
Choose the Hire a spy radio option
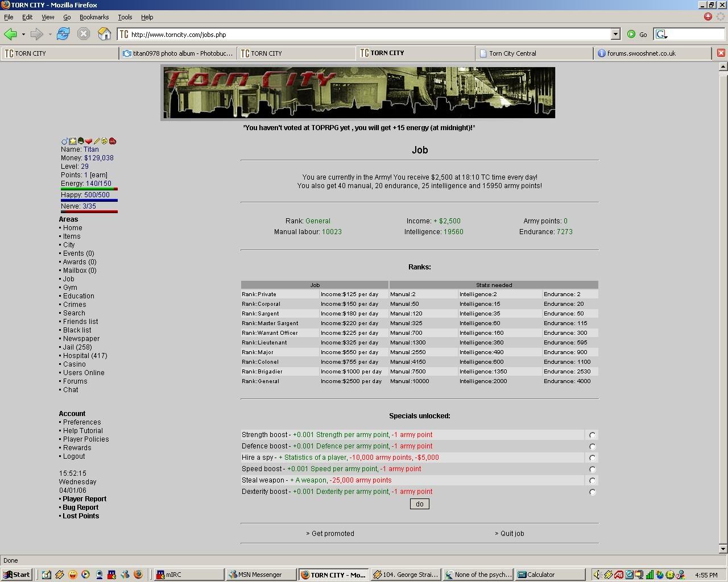pos(592,458)
